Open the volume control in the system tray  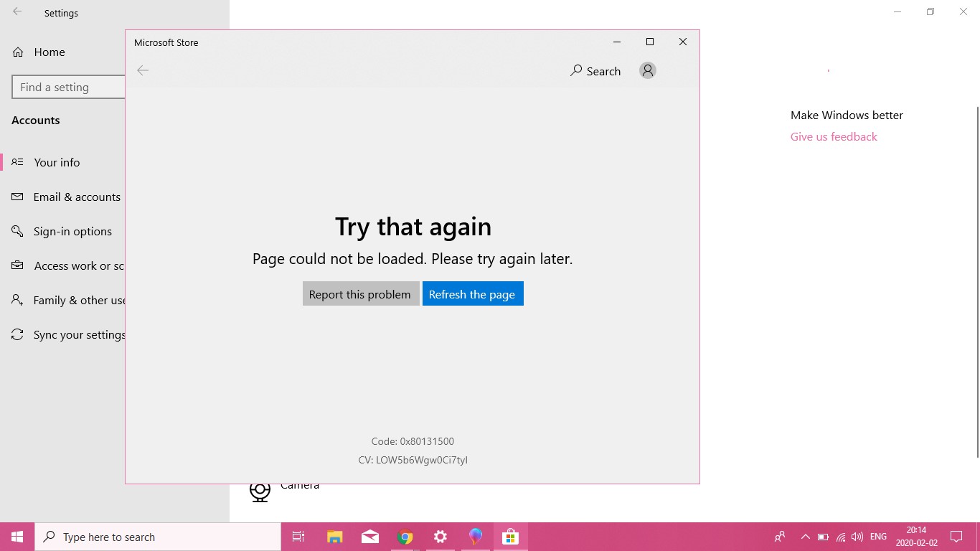857,536
